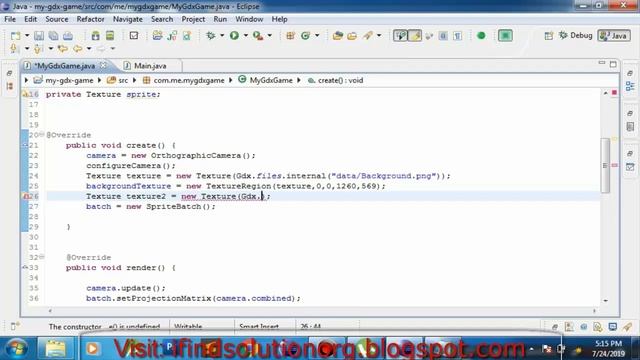Toggle Mark Occurrences highlighter button
640x360 pixels.
click(415, 36)
